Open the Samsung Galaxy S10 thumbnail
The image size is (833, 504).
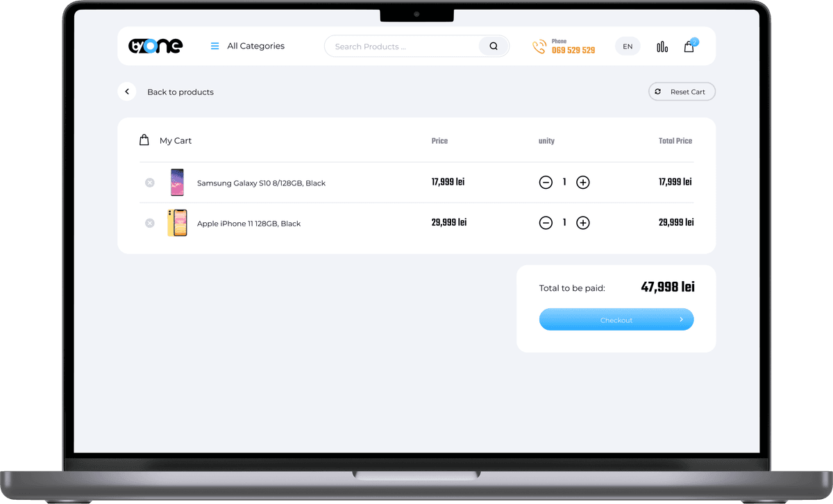177,183
